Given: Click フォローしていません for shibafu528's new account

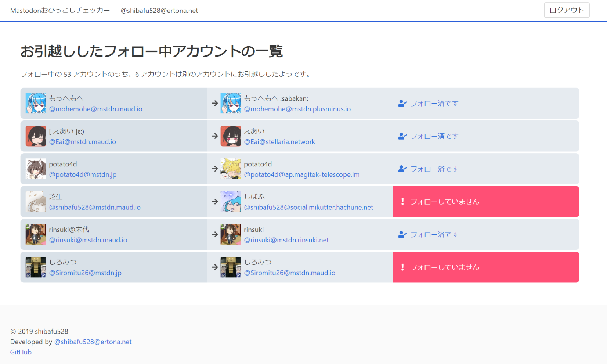Looking at the screenshot, I should (x=445, y=202).
